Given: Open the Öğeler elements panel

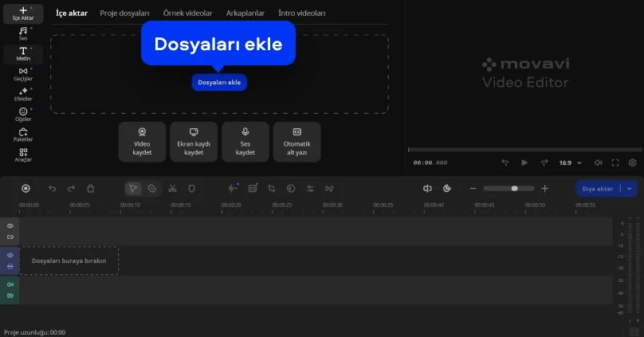Looking at the screenshot, I should point(23,114).
